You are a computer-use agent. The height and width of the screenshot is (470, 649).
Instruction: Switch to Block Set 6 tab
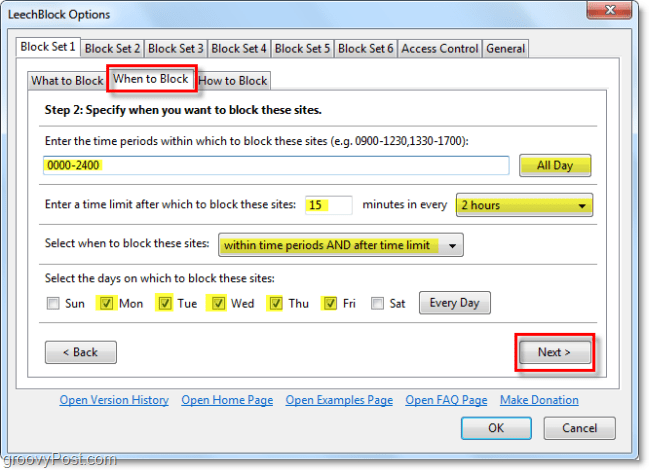coord(365,49)
